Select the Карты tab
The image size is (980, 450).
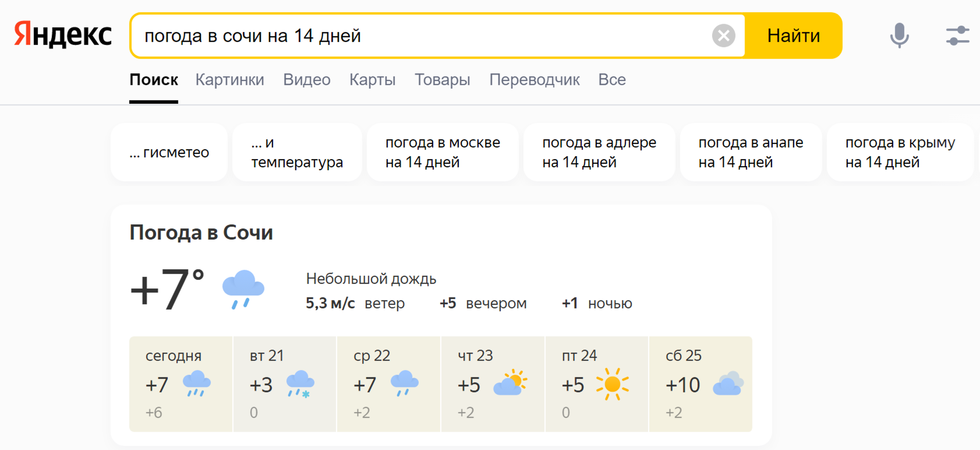372,80
